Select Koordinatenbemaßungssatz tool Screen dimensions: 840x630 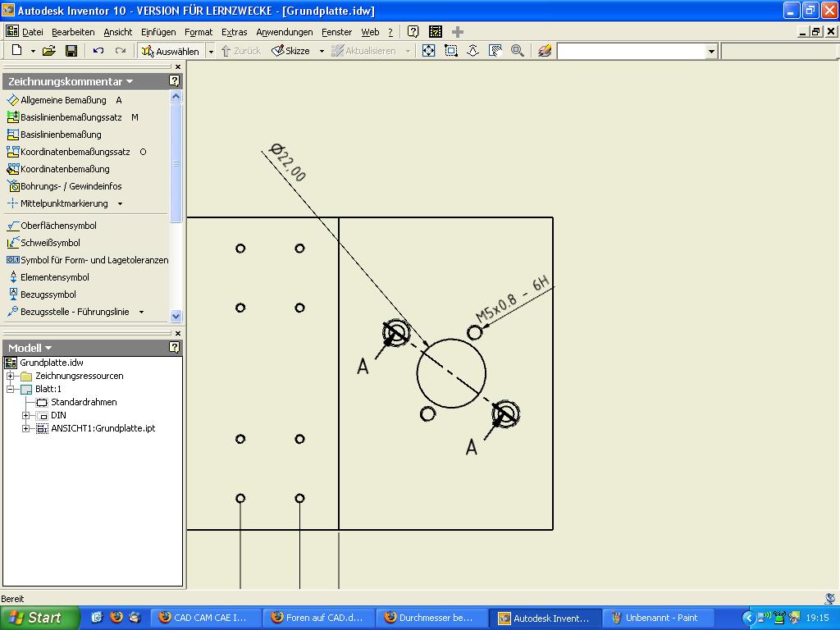75,152
